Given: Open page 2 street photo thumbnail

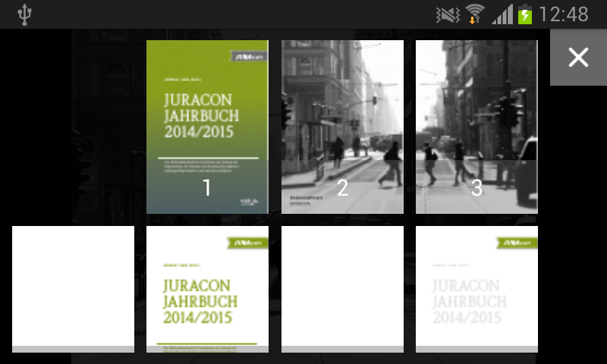Looking at the screenshot, I should tap(342, 127).
